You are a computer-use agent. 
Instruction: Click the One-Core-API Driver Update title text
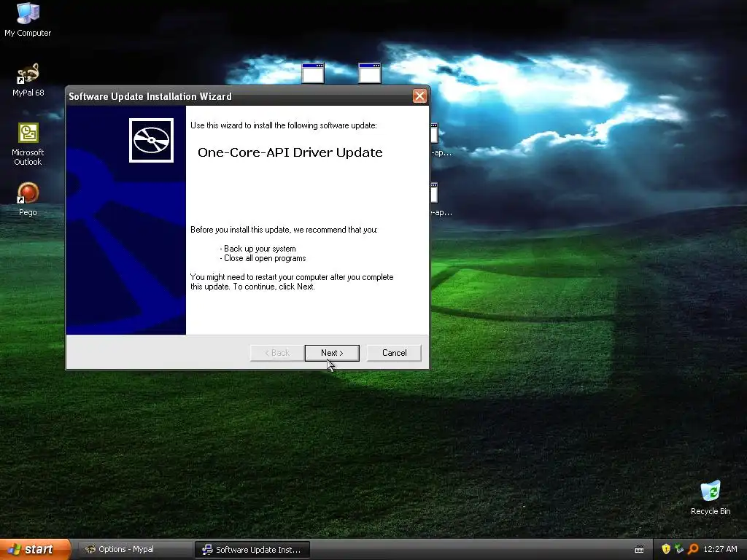point(290,152)
